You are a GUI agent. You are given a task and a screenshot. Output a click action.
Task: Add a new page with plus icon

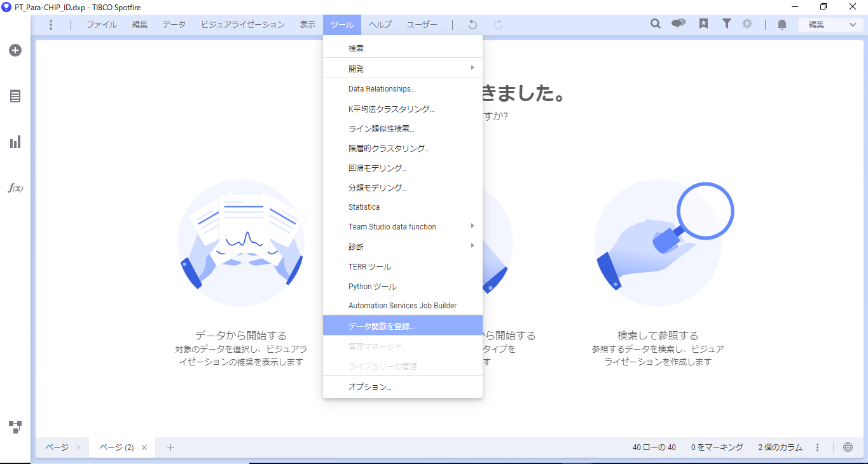(170, 447)
